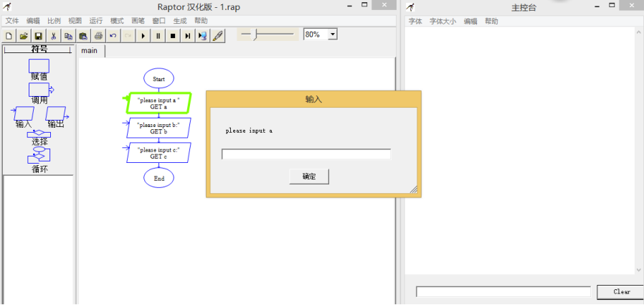Switch to the main tab
The height and width of the screenshot is (305, 644).
tap(90, 50)
